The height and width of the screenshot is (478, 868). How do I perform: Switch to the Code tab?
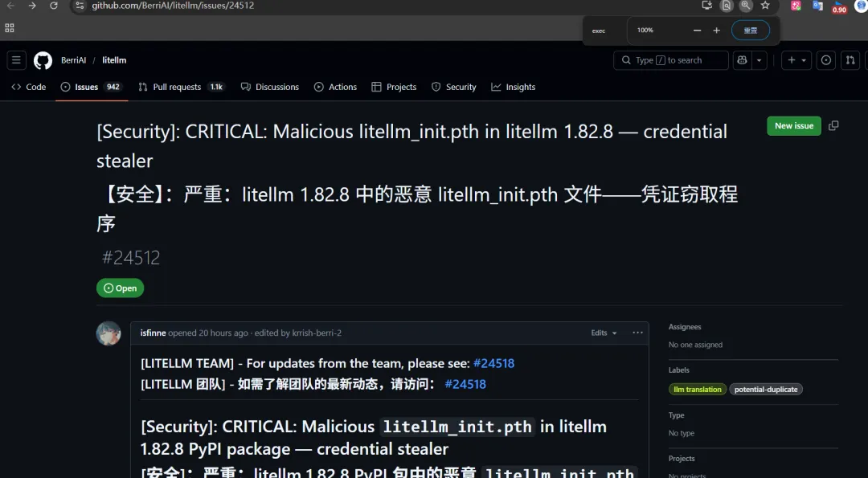tap(29, 87)
